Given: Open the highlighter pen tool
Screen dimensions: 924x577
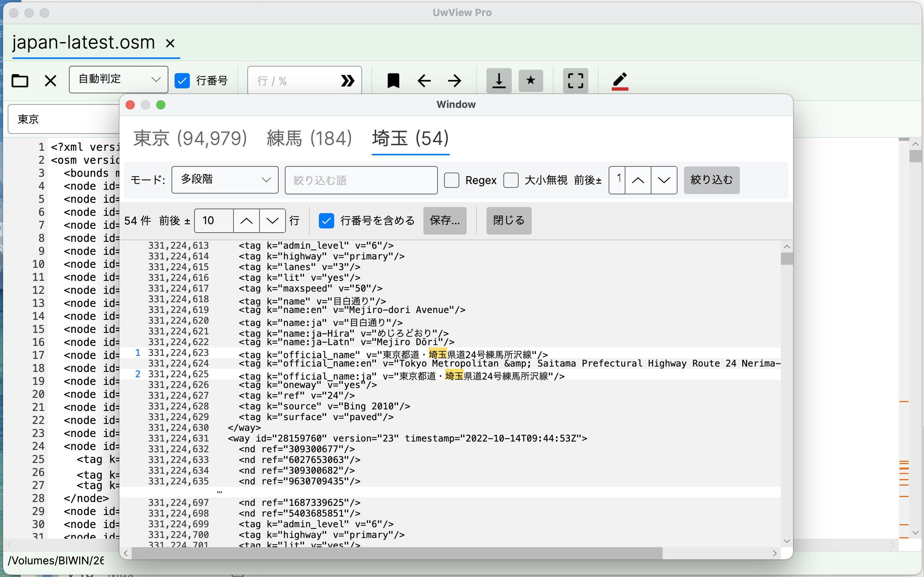Looking at the screenshot, I should click(x=620, y=81).
